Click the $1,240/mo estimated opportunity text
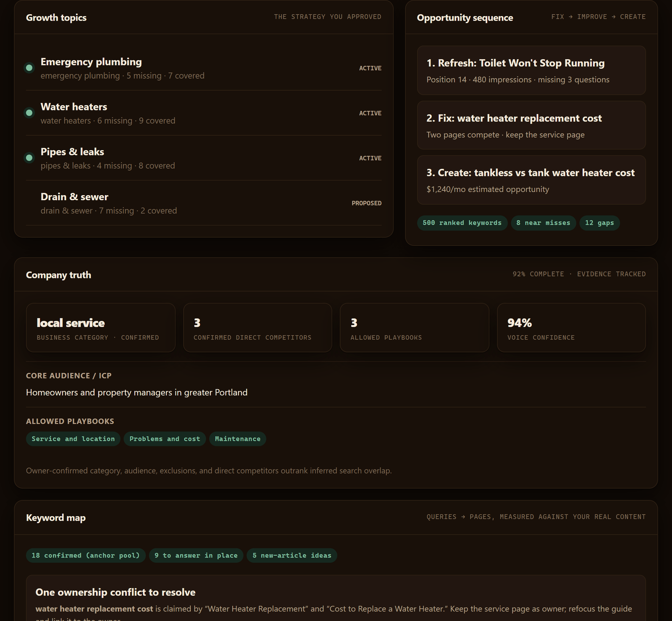 (488, 189)
